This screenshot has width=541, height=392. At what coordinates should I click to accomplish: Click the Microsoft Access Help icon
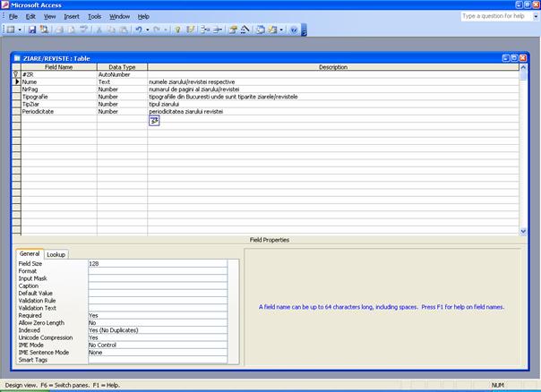click(293, 30)
